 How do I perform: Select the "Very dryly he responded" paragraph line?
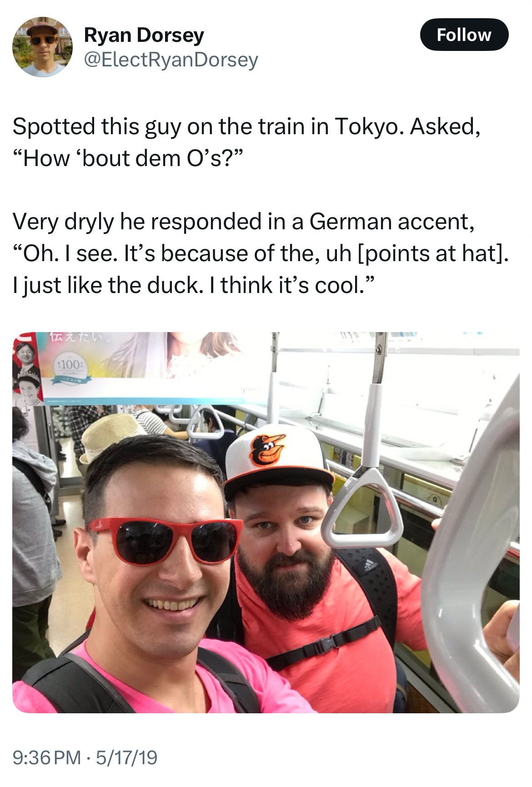[244, 222]
